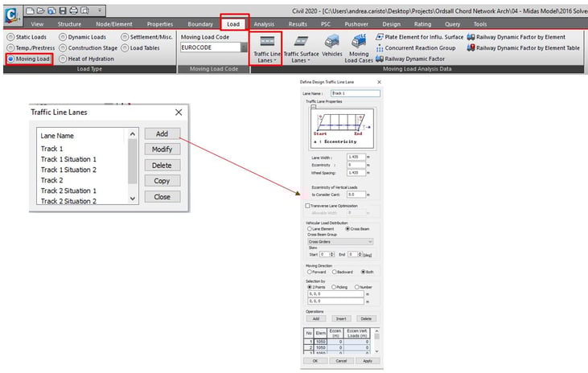
Task: Open Railway Dynamic Factor Element Table
Action: (x=527, y=48)
